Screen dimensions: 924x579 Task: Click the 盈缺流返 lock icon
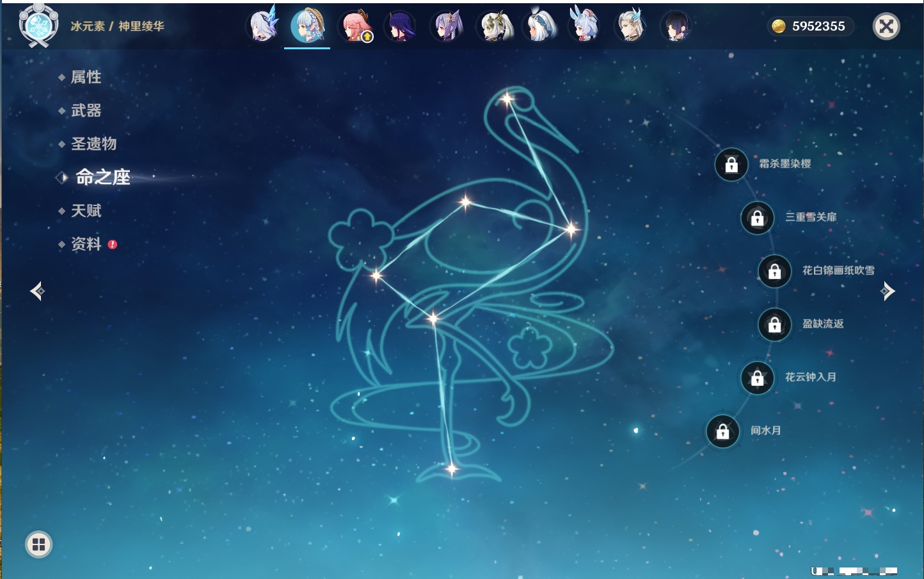click(x=774, y=324)
